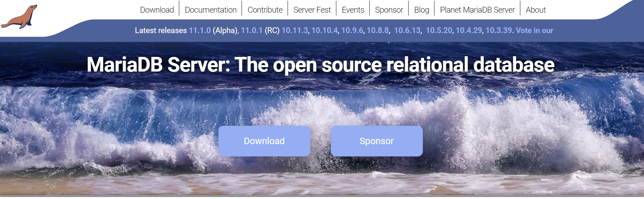Open the 10.3.39 release link
Viewport: 644px width, 199px height.
point(499,30)
